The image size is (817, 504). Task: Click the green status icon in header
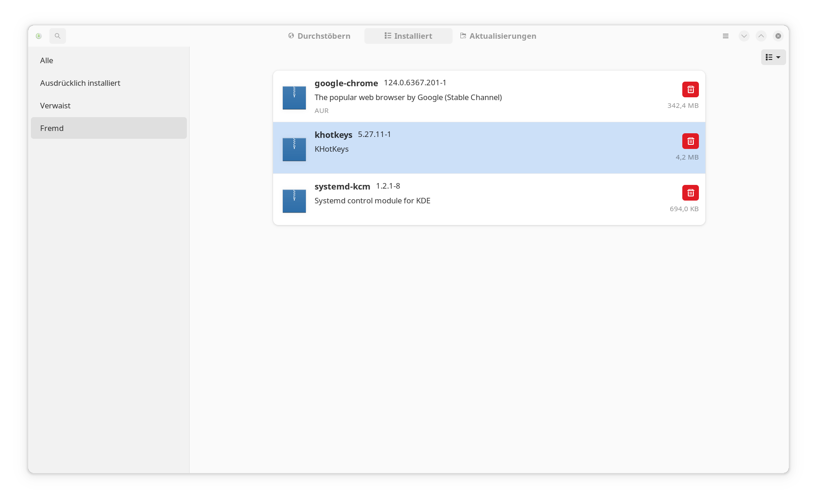coord(39,36)
